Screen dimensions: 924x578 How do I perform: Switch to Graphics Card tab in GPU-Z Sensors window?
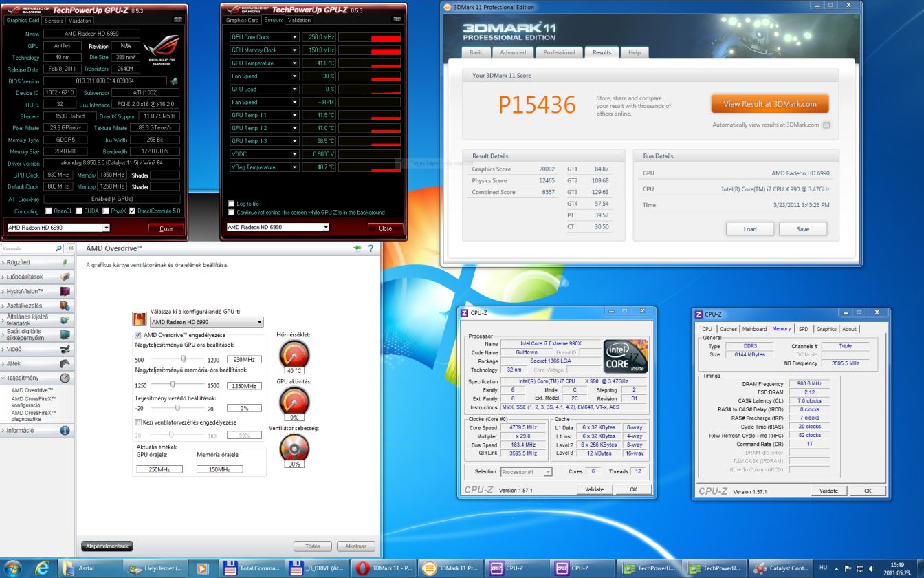coord(243,21)
